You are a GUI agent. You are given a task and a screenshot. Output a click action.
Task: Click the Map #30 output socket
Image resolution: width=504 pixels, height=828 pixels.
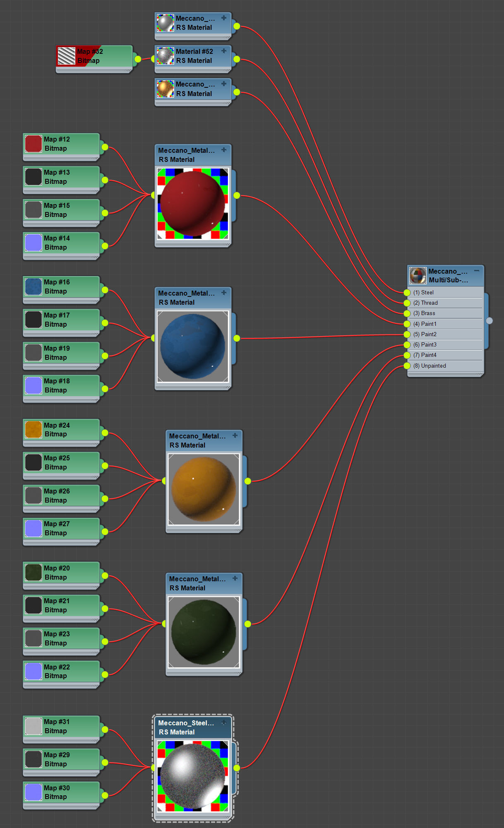[x=105, y=795]
